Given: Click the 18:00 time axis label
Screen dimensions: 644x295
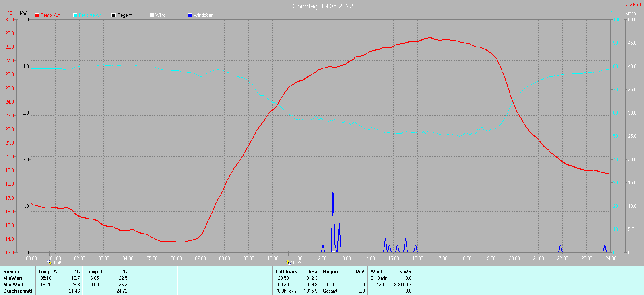Looking at the screenshot, I should 466,258.
